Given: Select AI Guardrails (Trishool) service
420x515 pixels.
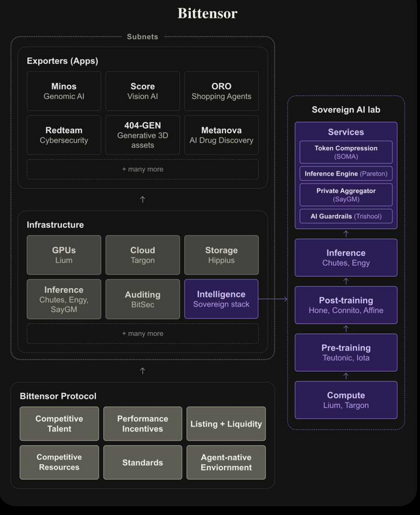Looking at the screenshot, I should tap(346, 216).
